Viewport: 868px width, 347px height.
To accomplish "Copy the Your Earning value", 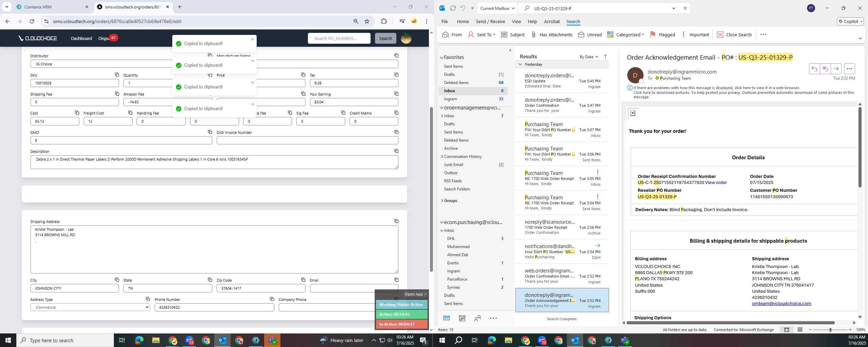I will point(396,94).
